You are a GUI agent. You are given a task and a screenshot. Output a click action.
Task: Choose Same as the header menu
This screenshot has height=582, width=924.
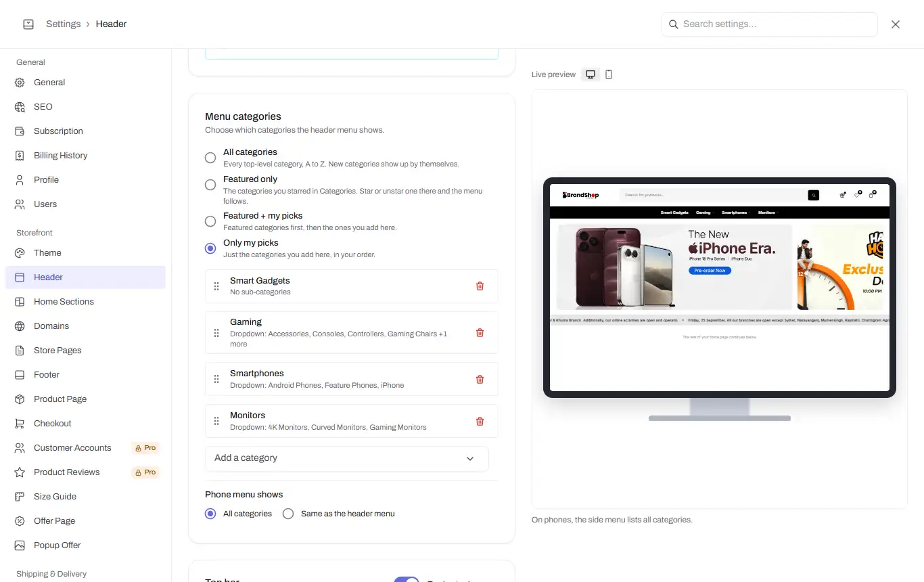pyautogui.click(x=288, y=514)
